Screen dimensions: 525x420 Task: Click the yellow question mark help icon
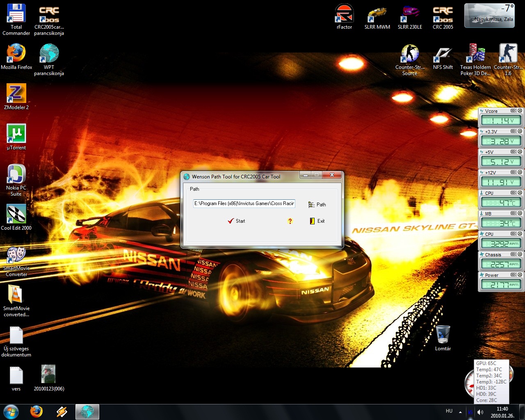pos(290,221)
